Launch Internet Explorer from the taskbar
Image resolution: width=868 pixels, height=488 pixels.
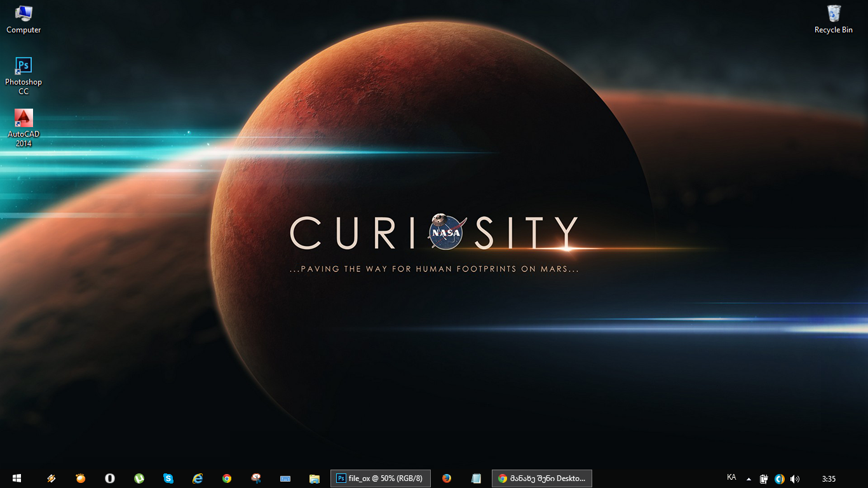click(198, 478)
